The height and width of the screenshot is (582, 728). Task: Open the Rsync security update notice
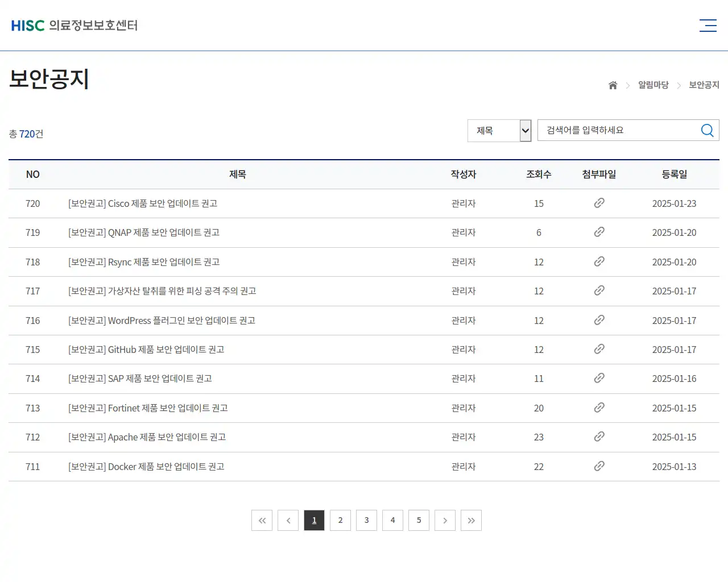(x=144, y=261)
